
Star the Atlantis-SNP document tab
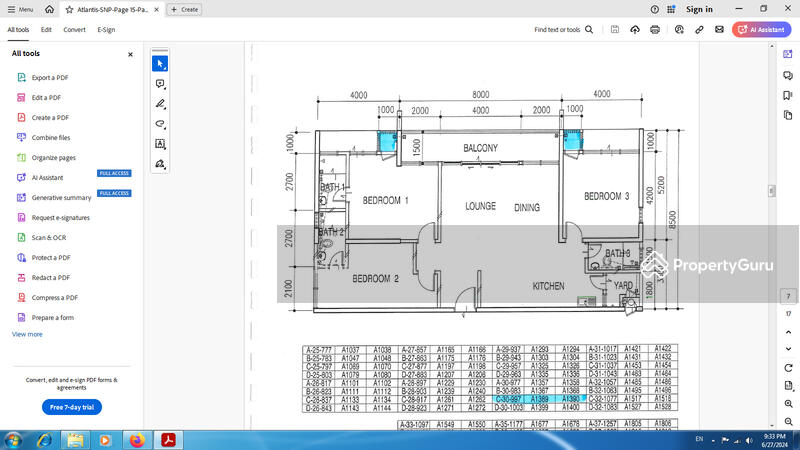69,10
